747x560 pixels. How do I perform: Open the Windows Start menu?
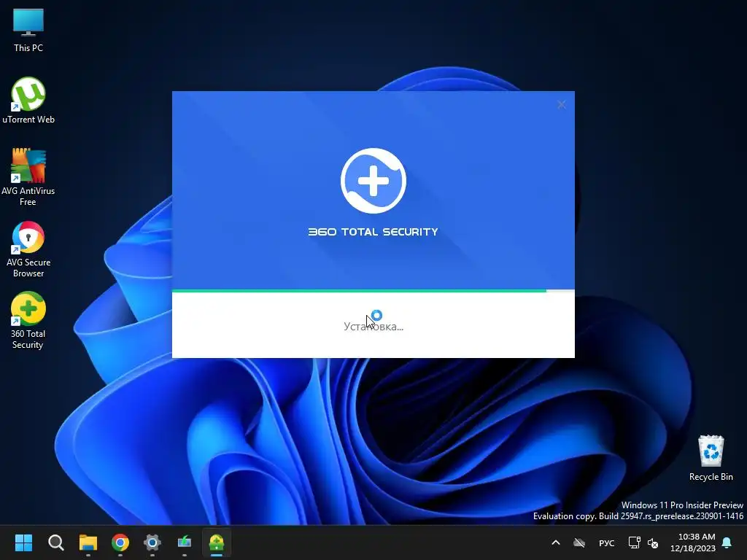pos(23,542)
